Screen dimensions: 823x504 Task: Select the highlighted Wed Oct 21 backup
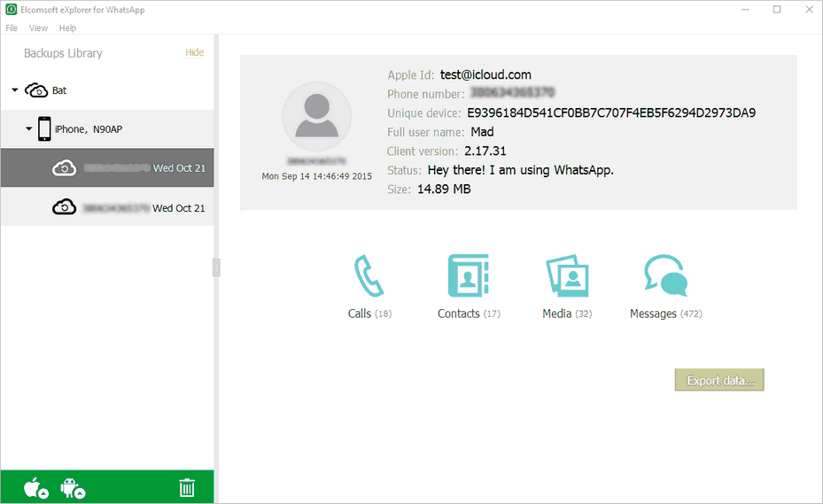click(107, 168)
